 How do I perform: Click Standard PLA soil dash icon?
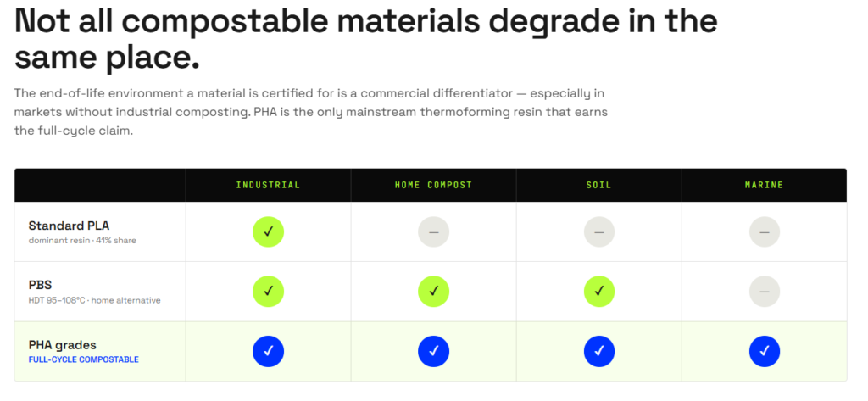pyautogui.click(x=599, y=232)
